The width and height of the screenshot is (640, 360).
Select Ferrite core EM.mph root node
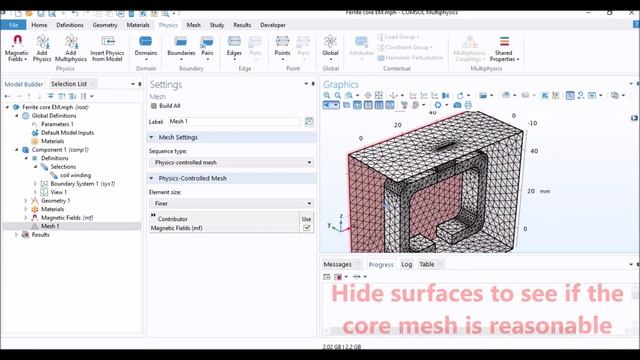(55, 107)
